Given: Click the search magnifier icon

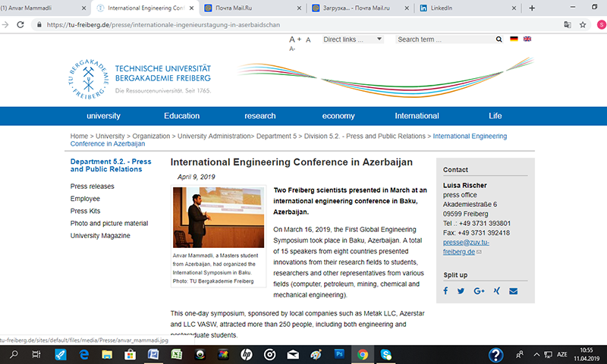Looking at the screenshot, I should (x=497, y=39).
